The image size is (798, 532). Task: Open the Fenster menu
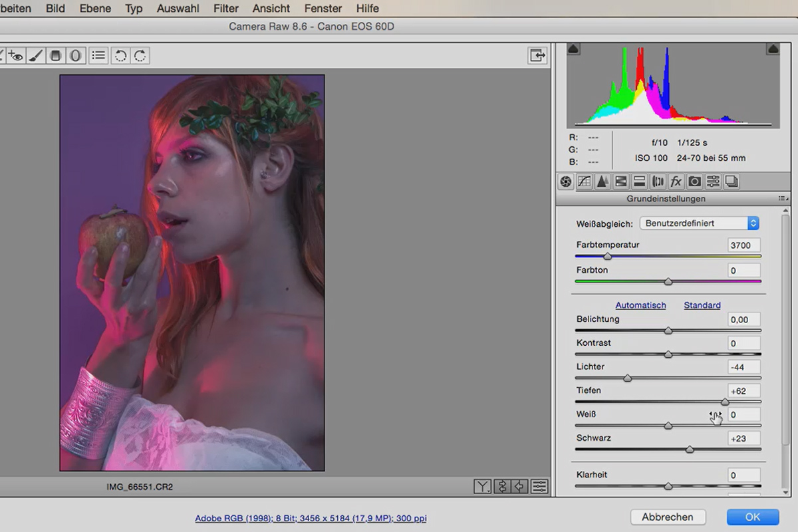(x=323, y=9)
